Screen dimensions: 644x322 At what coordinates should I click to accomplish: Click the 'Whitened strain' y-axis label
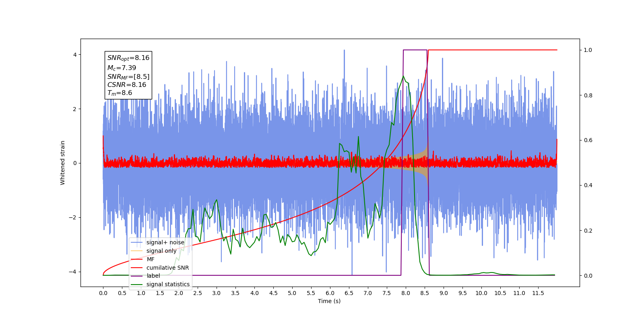point(62,163)
